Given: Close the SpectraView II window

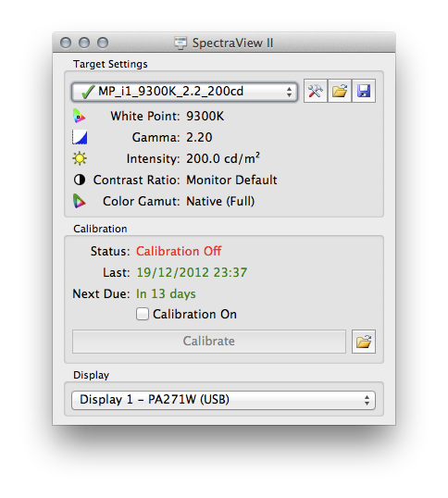Looking at the screenshot, I should [x=66, y=43].
